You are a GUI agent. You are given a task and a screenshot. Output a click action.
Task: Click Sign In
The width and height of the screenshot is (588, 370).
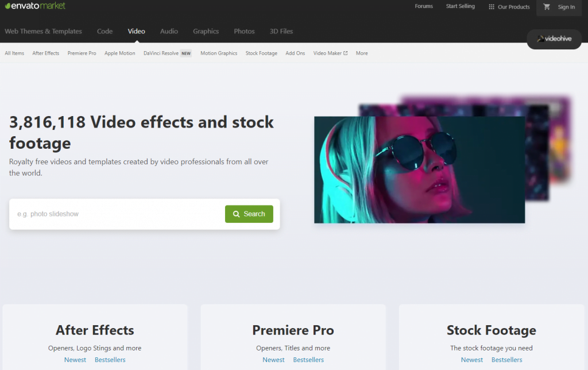coord(566,7)
